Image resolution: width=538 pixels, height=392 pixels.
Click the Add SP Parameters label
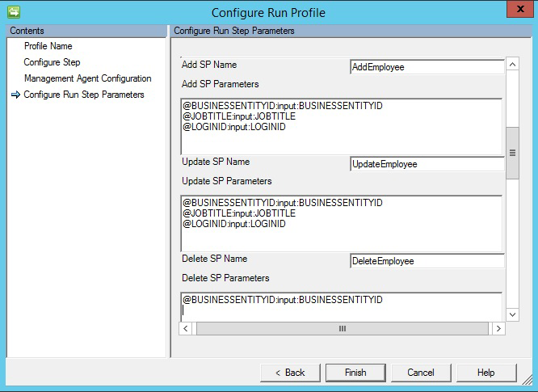[x=220, y=84]
